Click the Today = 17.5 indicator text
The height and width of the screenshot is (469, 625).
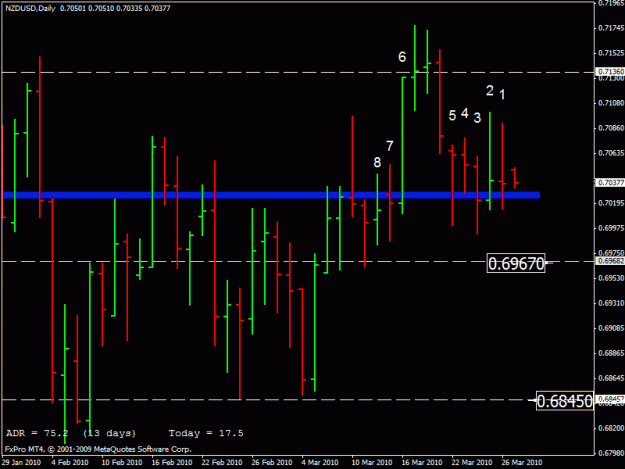[x=206, y=433]
